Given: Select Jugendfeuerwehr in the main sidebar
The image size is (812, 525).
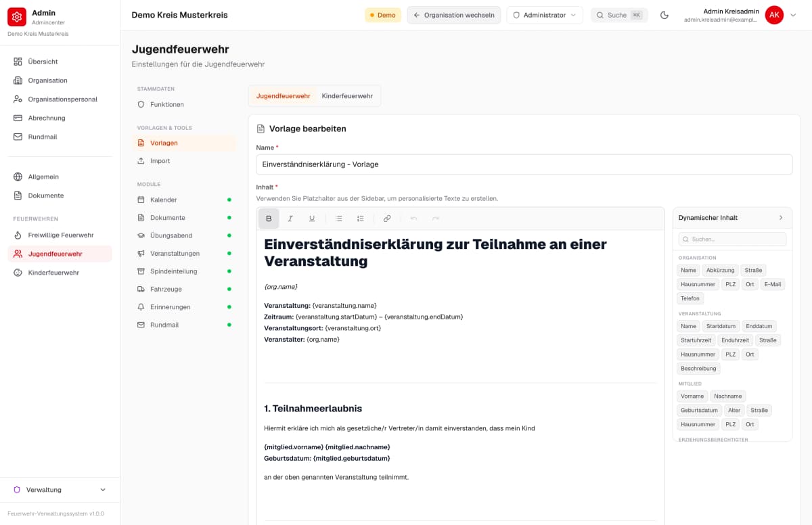Looking at the screenshot, I should point(60,254).
